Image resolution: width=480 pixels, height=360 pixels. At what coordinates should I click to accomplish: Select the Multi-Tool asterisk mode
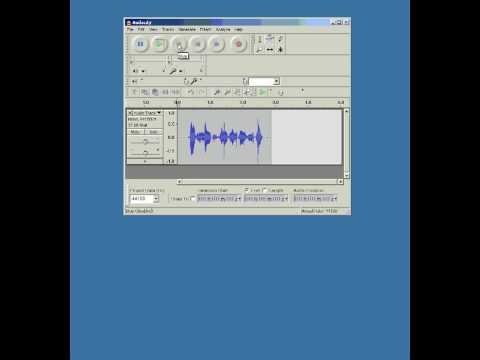pos(280,50)
